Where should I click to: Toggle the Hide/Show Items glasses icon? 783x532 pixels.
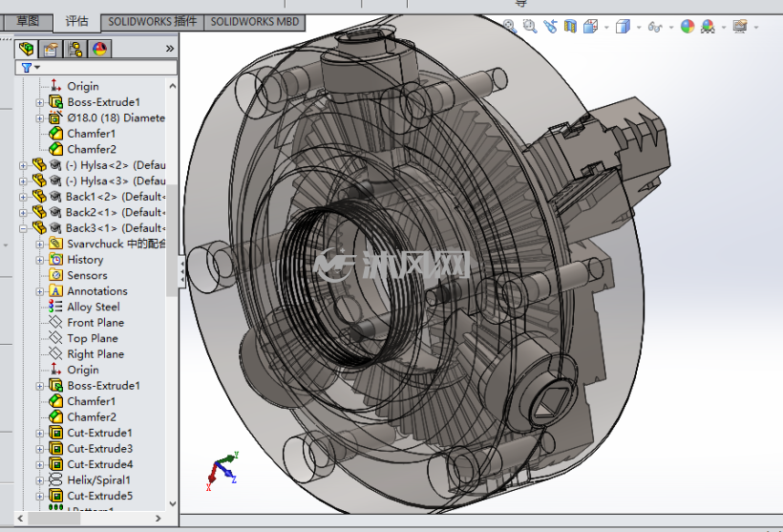(x=655, y=27)
